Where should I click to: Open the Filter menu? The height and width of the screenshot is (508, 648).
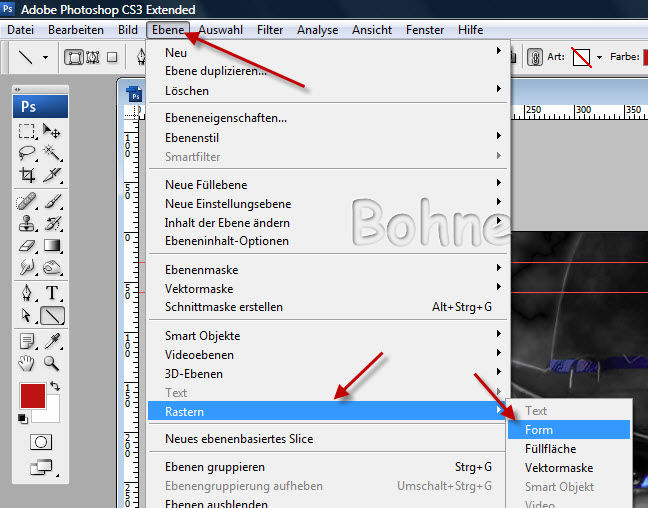[270, 30]
